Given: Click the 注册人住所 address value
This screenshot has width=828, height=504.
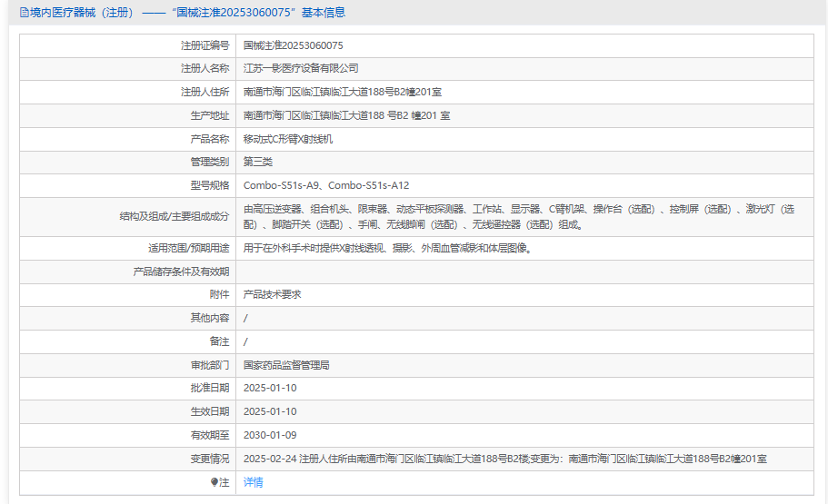Looking at the screenshot, I should [x=343, y=92].
